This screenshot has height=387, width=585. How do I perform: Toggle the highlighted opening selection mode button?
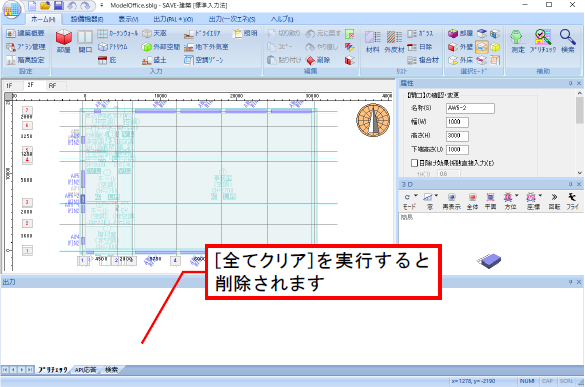[x=482, y=47]
